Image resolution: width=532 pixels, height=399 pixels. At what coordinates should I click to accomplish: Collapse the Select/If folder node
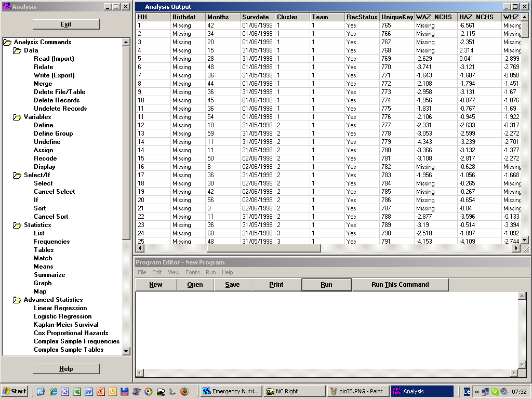18,175
